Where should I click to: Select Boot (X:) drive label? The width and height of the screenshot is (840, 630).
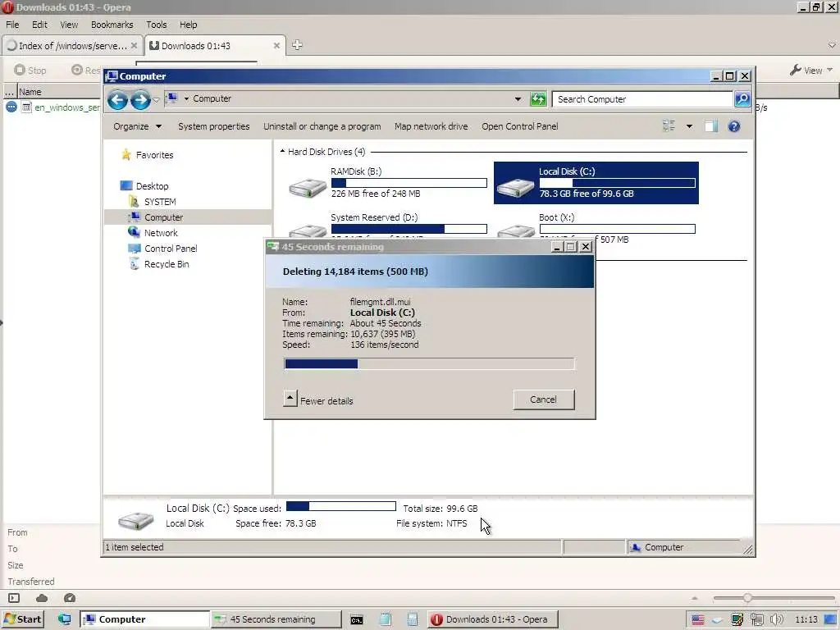(x=557, y=217)
